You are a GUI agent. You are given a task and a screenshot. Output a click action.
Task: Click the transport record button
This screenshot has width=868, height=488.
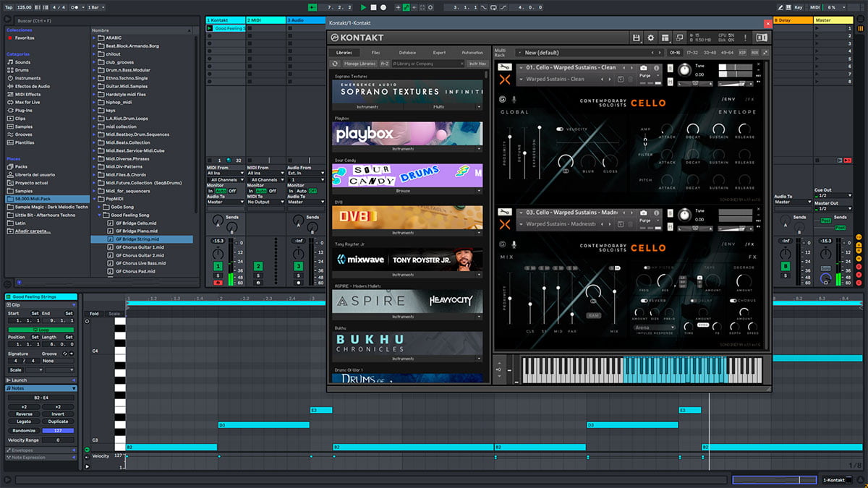[383, 7]
